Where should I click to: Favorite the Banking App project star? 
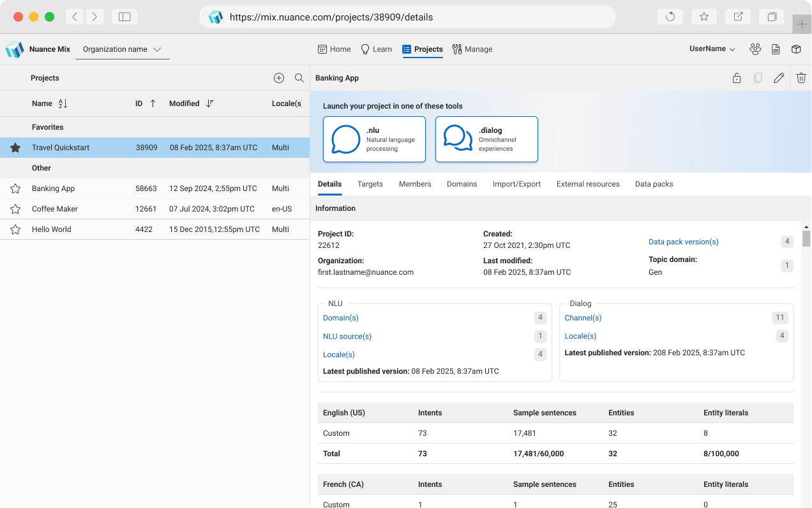[x=15, y=189]
